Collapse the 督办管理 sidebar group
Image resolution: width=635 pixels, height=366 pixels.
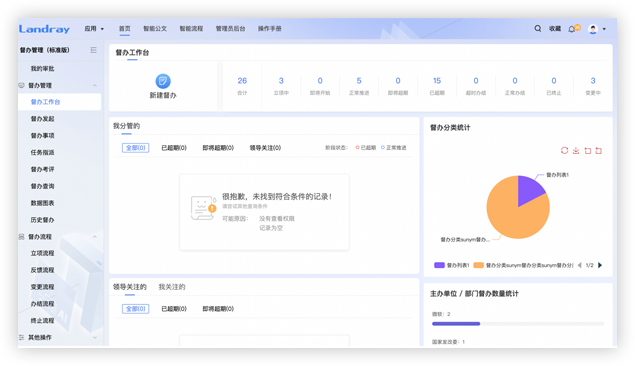click(x=95, y=85)
